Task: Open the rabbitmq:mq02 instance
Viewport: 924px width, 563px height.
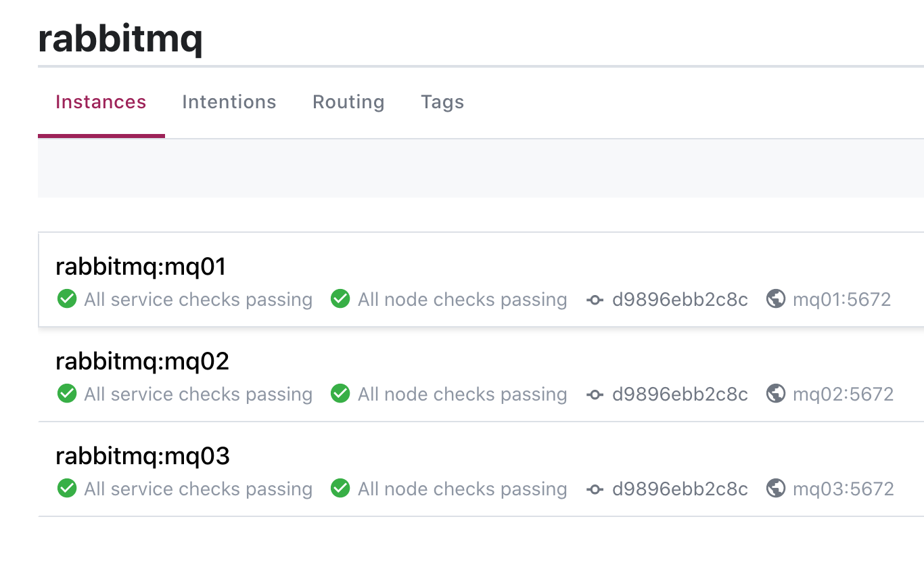Action: [142, 362]
